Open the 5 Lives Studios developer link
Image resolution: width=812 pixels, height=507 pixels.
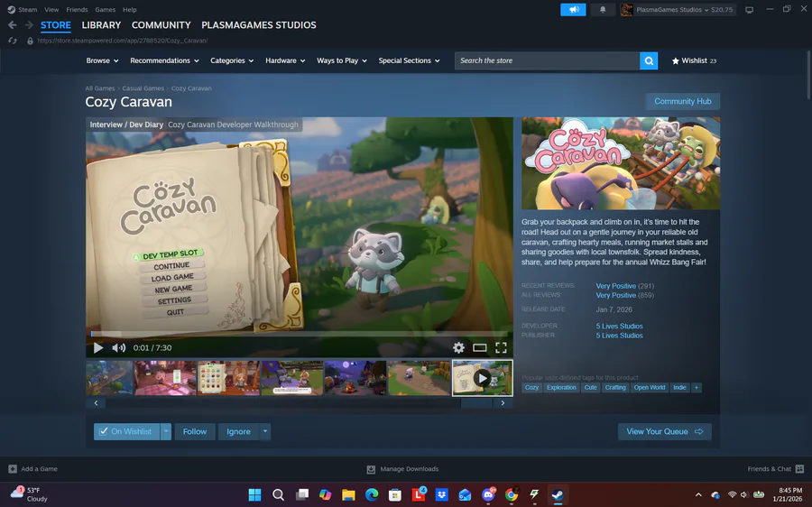tap(619, 326)
